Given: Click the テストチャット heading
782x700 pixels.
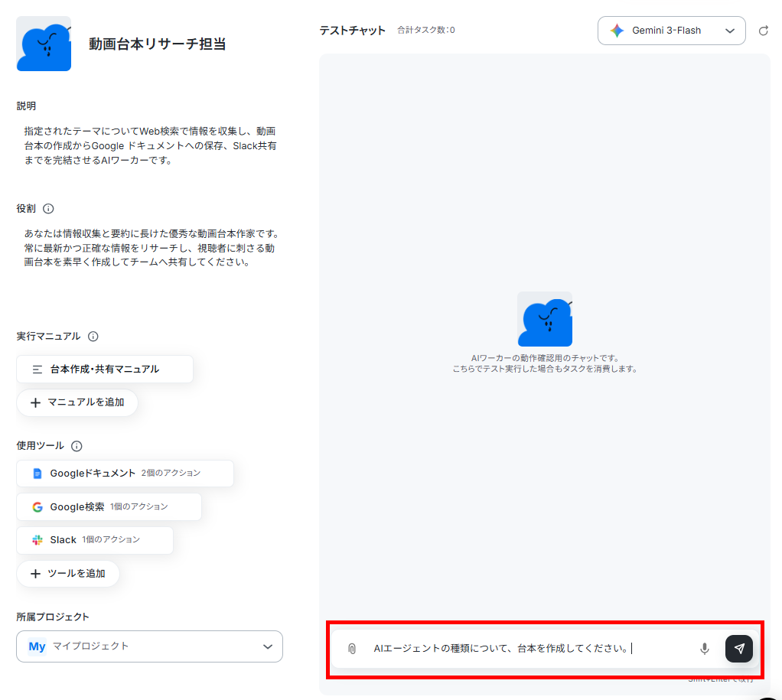Looking at the screenshot, I should click(x=352, y=31).
